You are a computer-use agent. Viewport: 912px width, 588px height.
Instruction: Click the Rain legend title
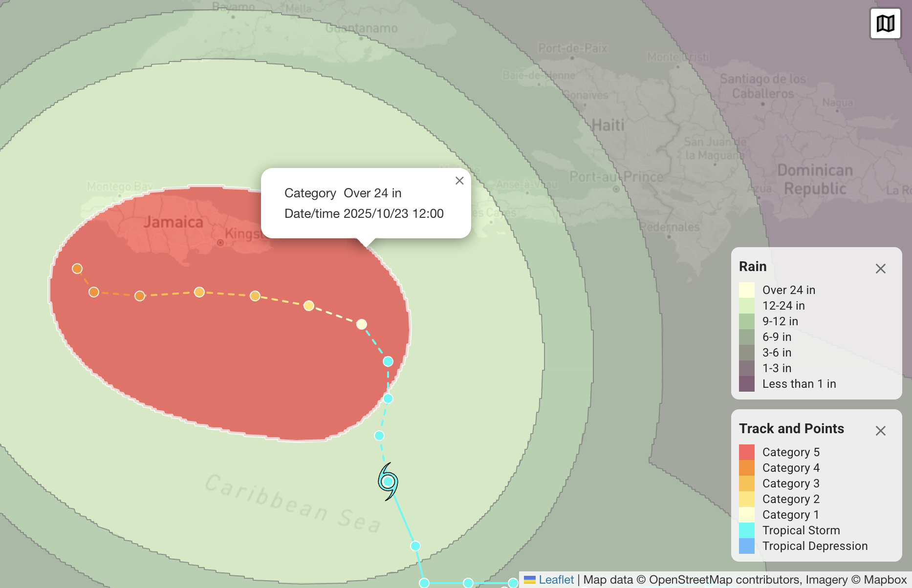(753, 267)
